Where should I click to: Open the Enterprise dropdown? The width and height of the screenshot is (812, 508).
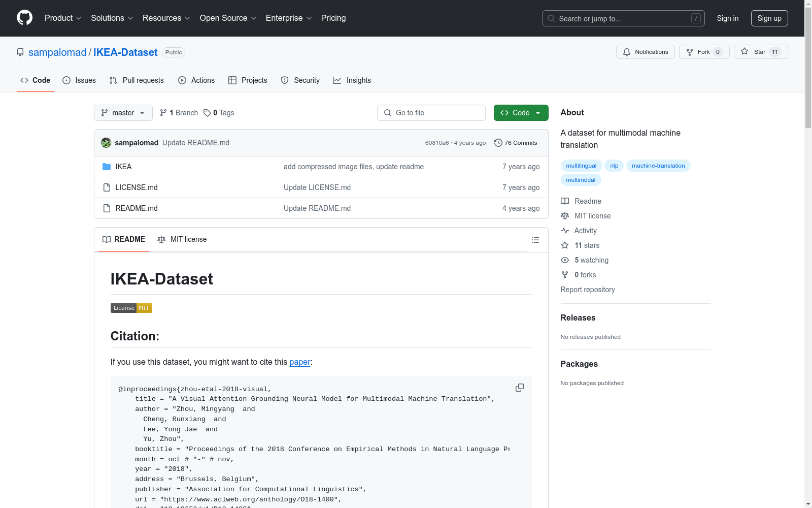click(289, 18)
